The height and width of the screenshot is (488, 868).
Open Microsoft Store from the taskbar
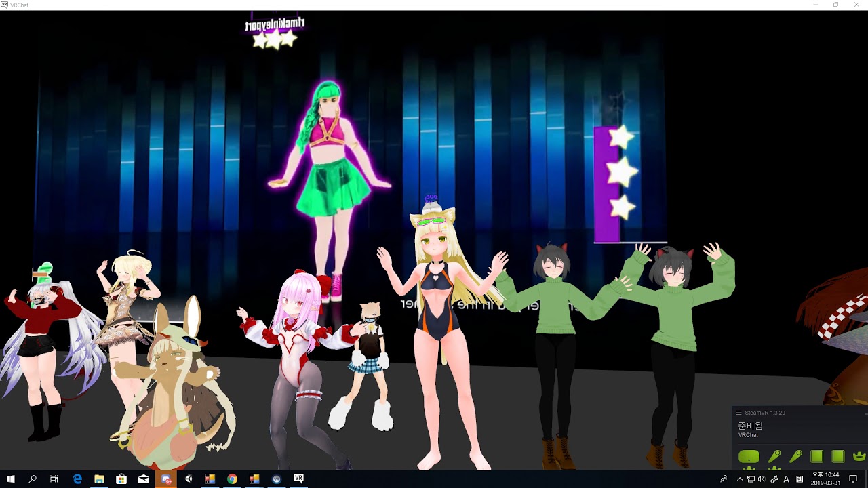[x=121, y=479]
